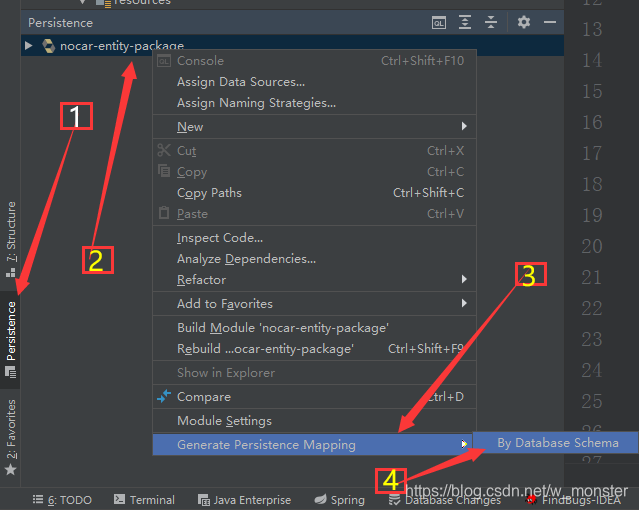Click the nocar-entity-package module icon

pos(48,46)
